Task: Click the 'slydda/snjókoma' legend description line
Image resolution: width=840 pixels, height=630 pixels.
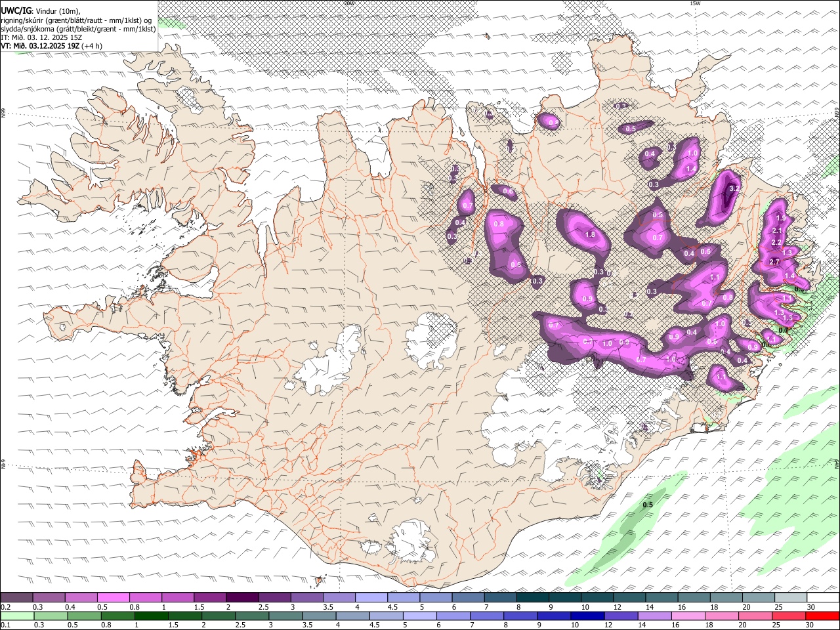Action: (78, 29)
